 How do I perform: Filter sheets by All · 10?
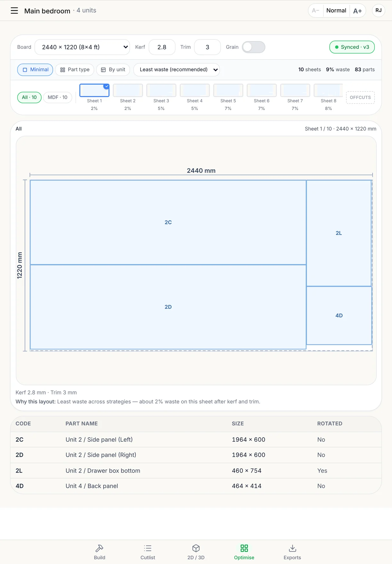click(x=29, y=98)
